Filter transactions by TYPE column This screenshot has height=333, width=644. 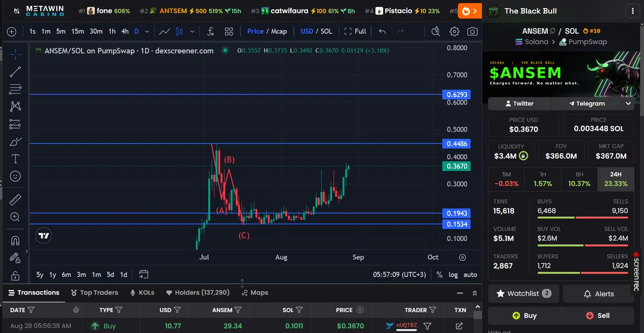coord(119,310)
